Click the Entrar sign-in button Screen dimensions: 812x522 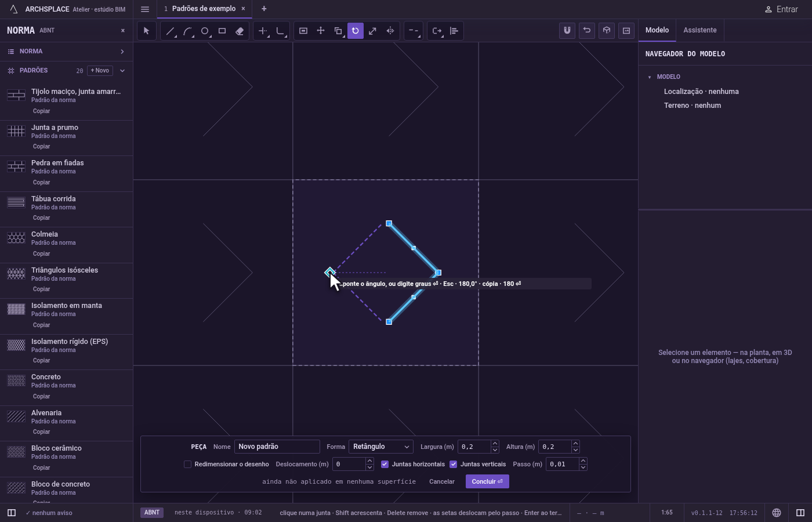point(781,9)
